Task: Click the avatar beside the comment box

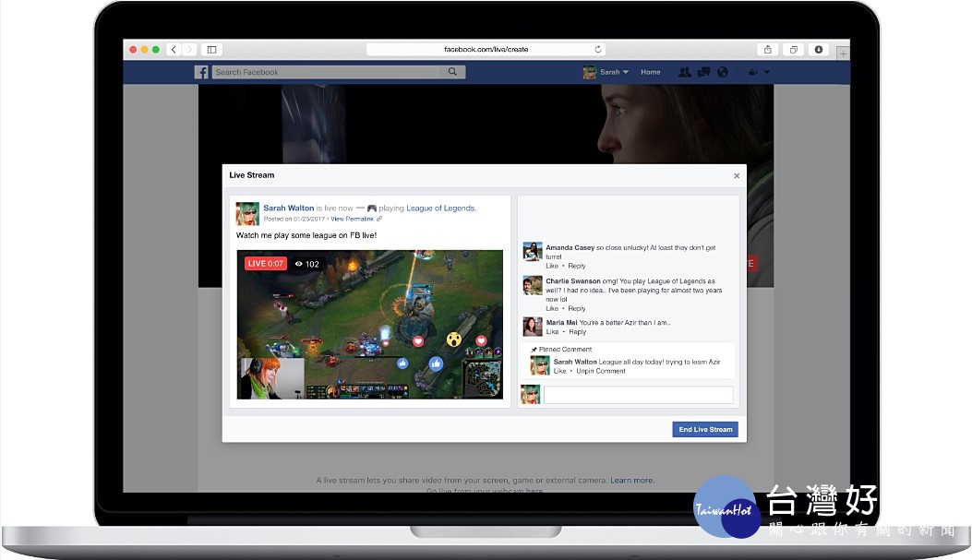Action: [x=531, y=395]
